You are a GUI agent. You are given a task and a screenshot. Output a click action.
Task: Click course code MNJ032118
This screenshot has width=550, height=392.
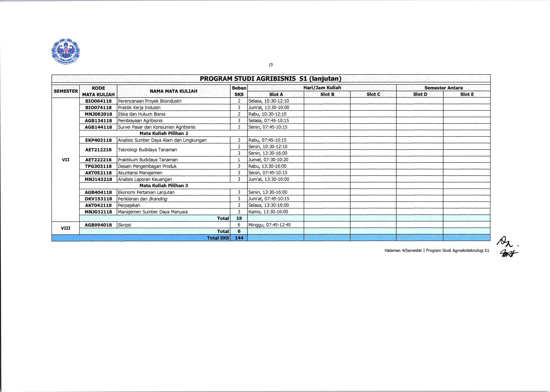[98, 212]
